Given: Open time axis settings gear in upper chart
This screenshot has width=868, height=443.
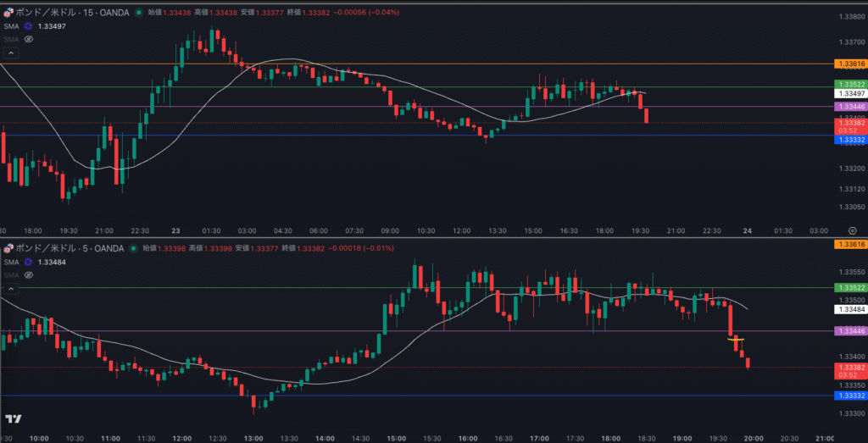Looking at the screenshot, I should pos(850,230).
